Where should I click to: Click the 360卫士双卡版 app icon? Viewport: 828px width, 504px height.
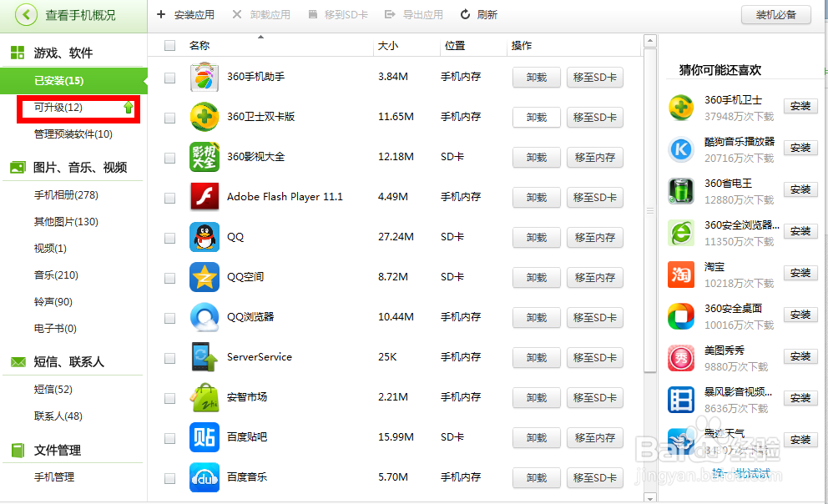tap(204, 117)
